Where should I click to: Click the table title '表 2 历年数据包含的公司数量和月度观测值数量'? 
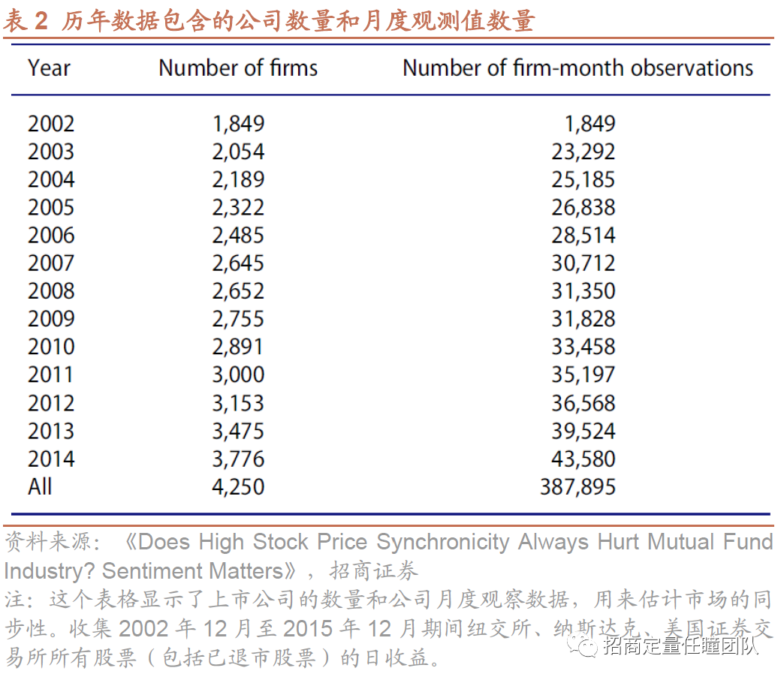point(269,21)
